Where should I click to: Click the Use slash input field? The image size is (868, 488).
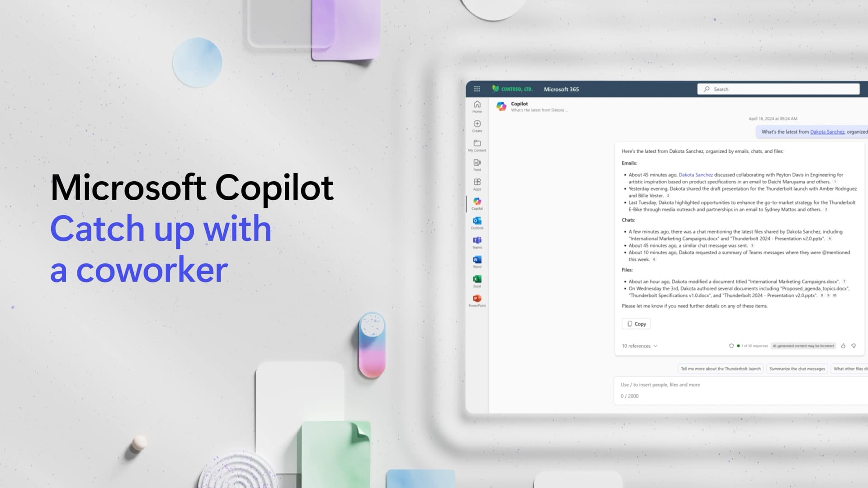739,385
